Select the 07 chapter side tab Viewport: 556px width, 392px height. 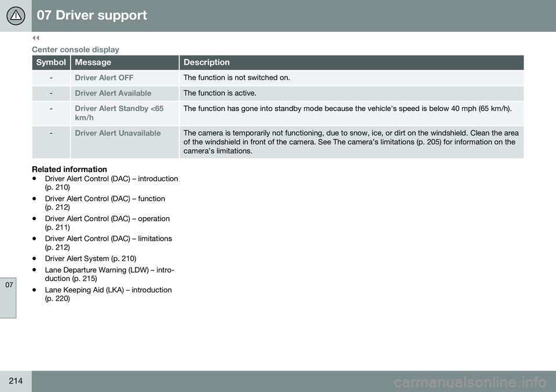coord(8,285)
